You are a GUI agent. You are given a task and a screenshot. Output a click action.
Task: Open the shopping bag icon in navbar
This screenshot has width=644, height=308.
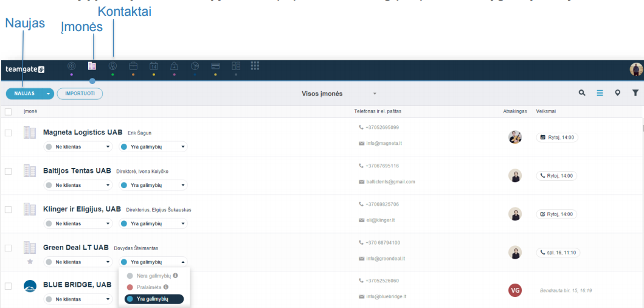[x=174, y=66]
